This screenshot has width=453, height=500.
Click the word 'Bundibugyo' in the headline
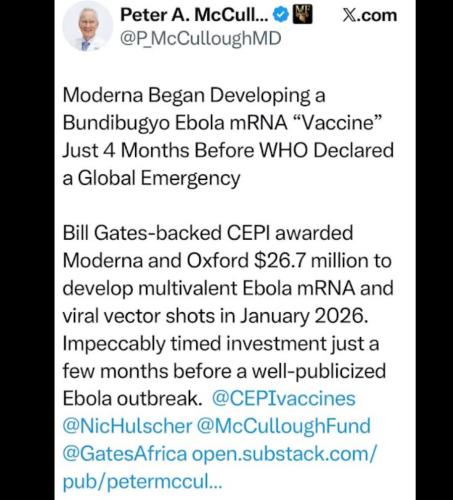(116, 123)
